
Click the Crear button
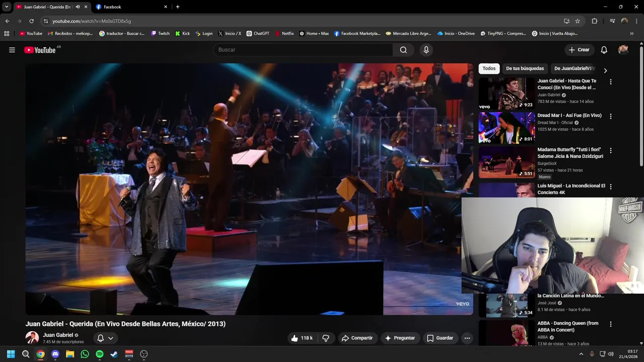(579, 50)
